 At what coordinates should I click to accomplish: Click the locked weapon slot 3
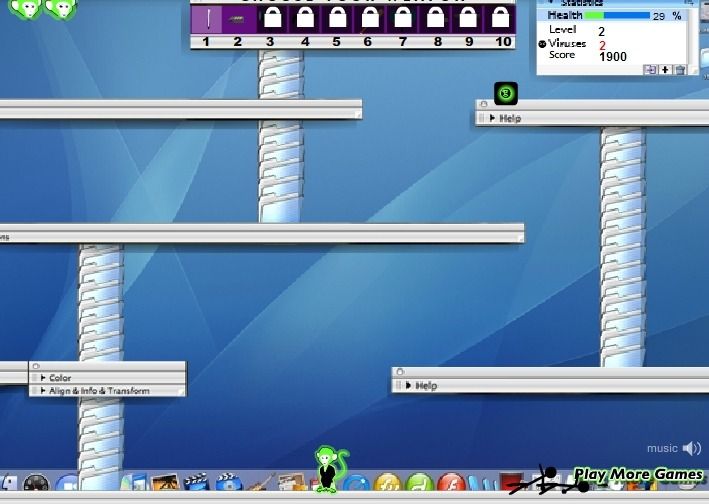272,19
